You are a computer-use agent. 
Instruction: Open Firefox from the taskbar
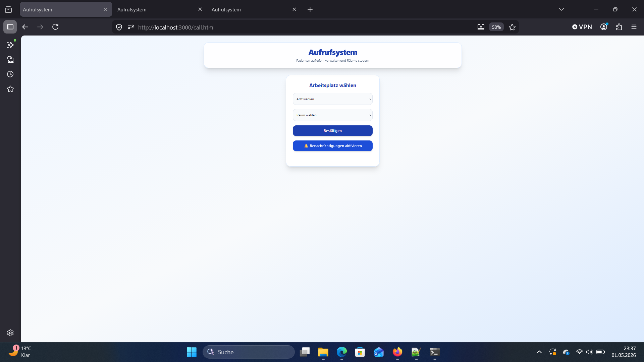pyautogui.click(x=397, y=352)
